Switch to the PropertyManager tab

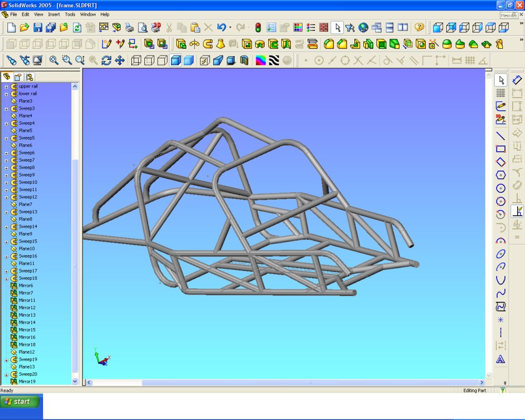[18, 77]
